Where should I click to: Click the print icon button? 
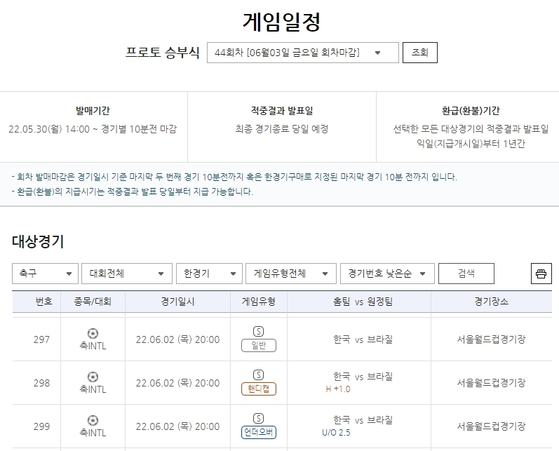[x=541, y=273]
